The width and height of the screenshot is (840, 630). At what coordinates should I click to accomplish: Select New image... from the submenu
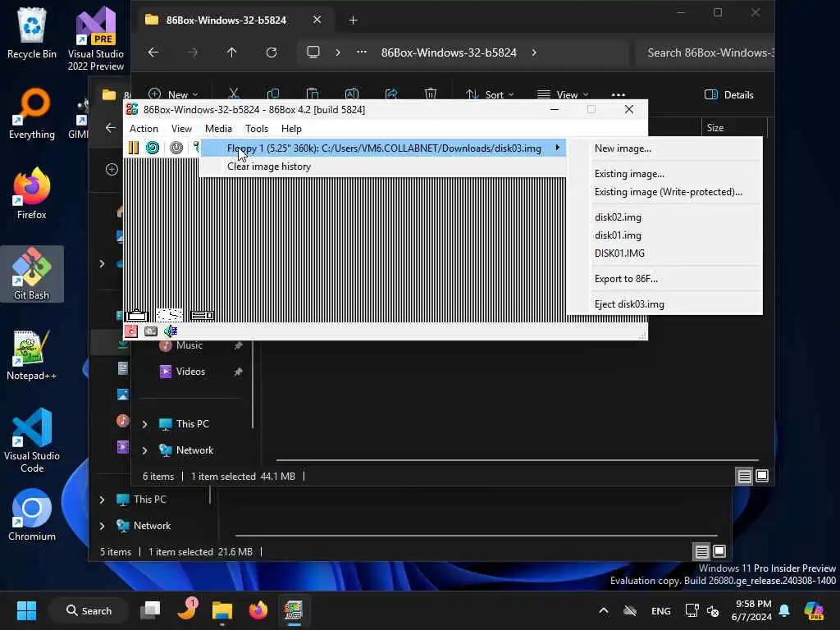623,148
